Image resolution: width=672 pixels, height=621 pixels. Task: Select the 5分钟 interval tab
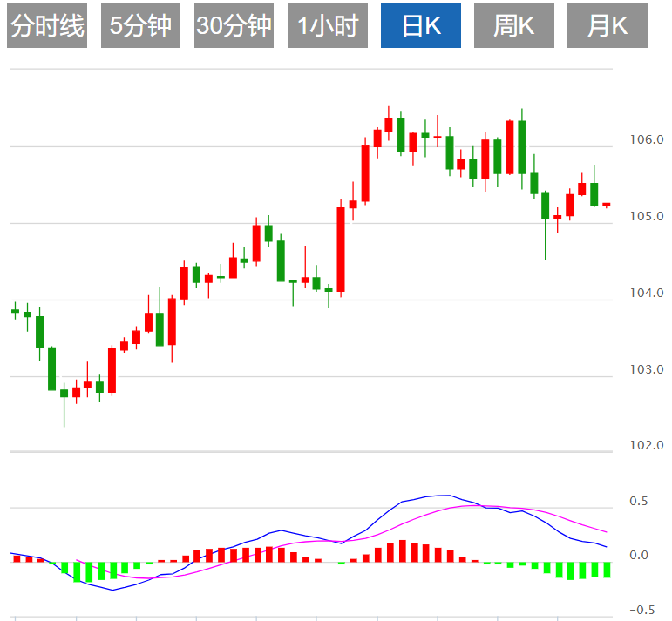(x=140, y=26)
